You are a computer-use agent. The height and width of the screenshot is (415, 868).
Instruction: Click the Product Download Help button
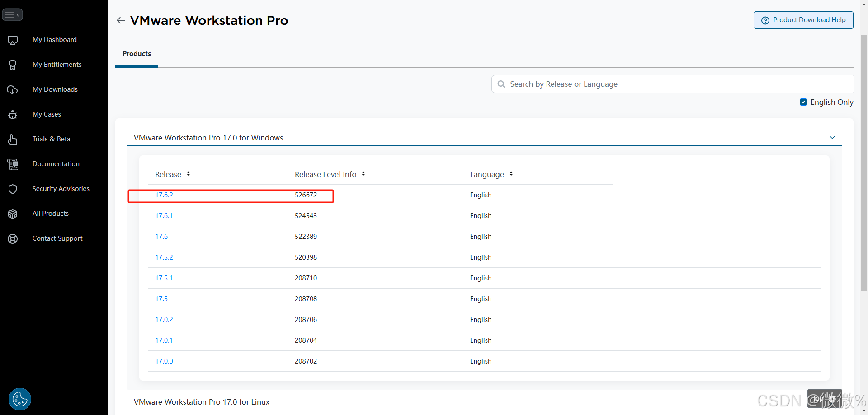(803, 20)
